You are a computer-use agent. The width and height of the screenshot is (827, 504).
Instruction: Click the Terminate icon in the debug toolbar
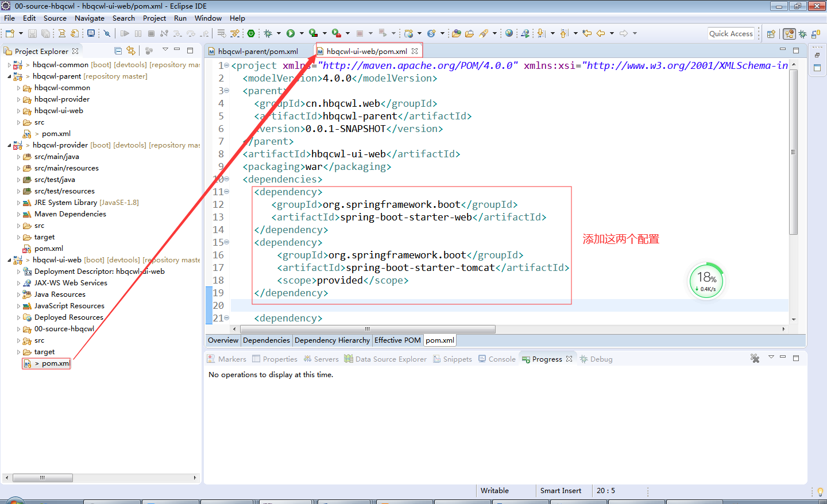coord(151,33)
